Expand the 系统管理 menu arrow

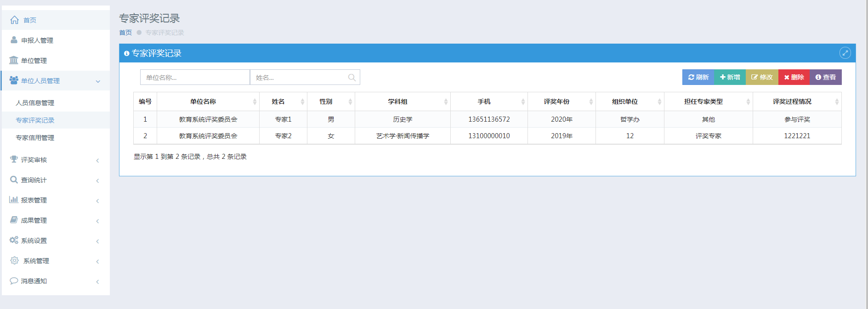pos(97,261)
